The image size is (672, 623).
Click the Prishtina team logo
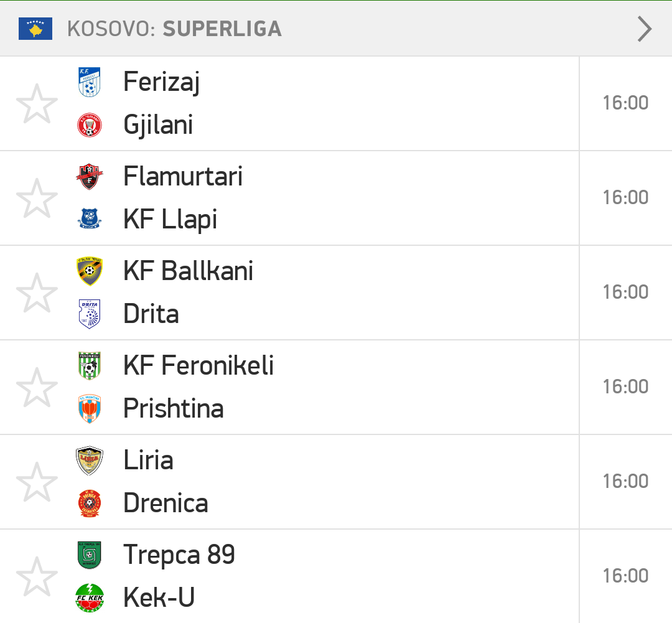[x=89, y=409]
